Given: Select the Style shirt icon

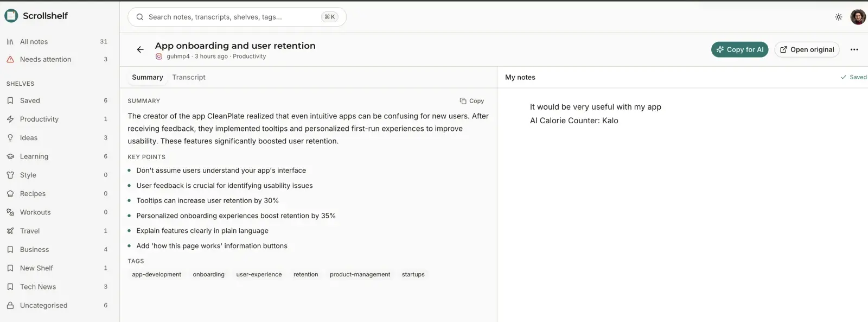Looking at the screenshot, I should click(x=10, y=175).
